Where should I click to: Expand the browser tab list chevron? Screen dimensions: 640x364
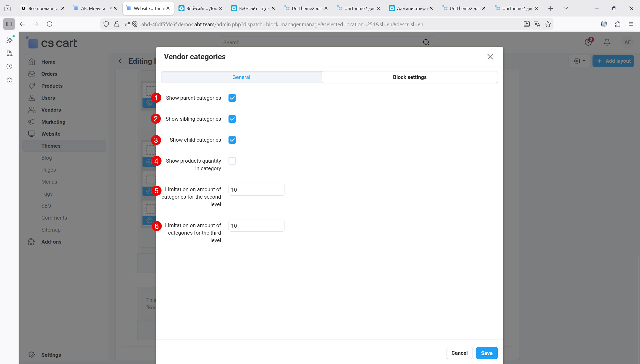566,8
